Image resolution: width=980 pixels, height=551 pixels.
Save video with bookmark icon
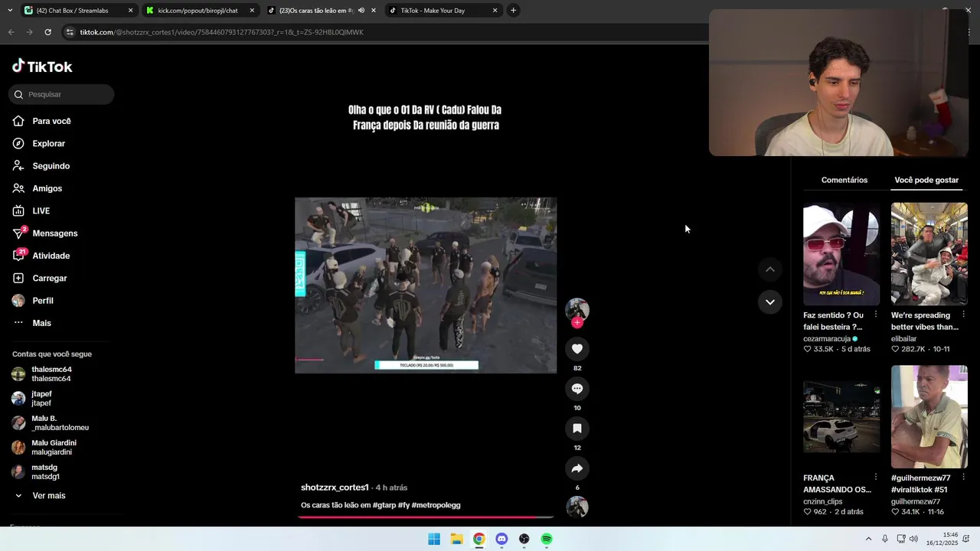click(577, 429)
